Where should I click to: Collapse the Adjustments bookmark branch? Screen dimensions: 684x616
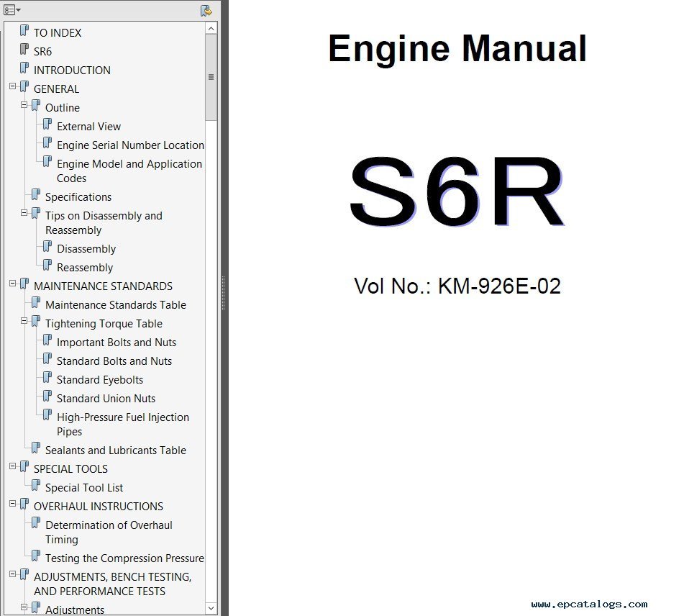[24, 607]
